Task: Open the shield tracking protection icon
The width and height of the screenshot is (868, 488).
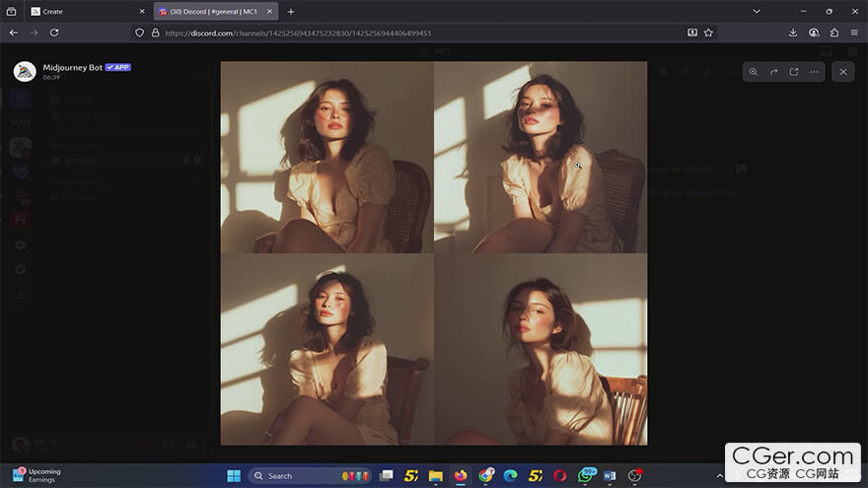Action: (139, 34)
